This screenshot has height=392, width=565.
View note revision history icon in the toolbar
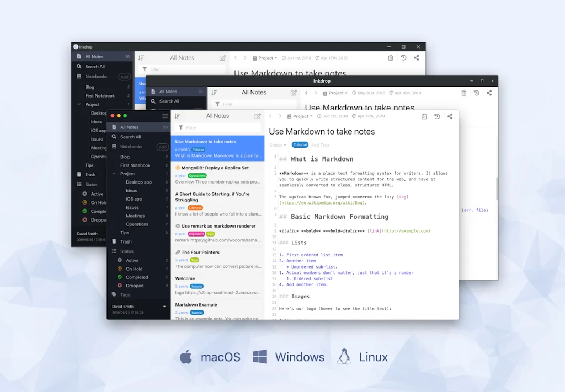pyautogui.click(x=437, y=116)
